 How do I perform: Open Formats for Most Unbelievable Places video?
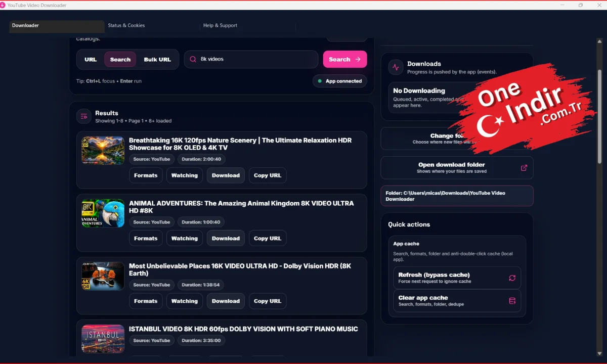(x=146, y=301)
